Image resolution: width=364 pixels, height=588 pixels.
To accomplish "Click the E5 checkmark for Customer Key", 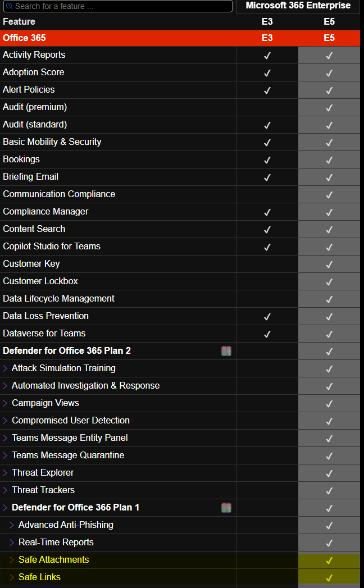I will coord(329,265).
